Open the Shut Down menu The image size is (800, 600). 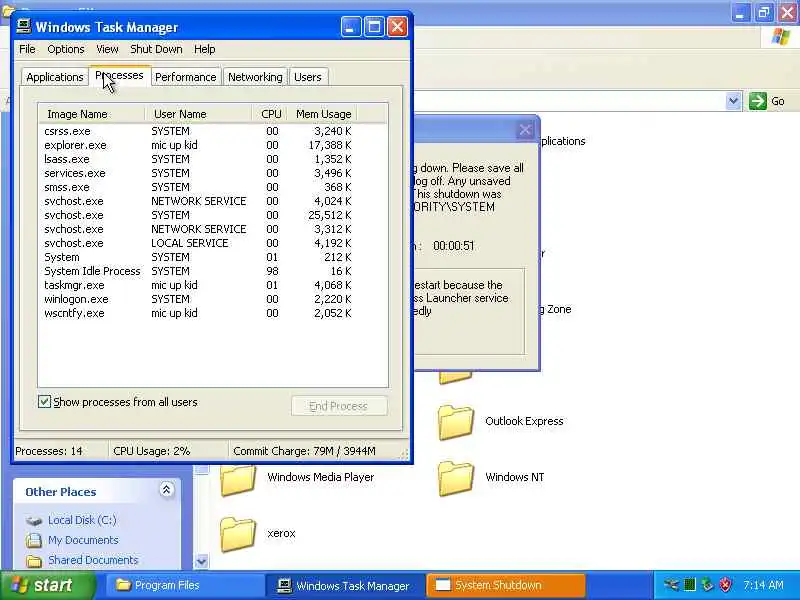156,49
